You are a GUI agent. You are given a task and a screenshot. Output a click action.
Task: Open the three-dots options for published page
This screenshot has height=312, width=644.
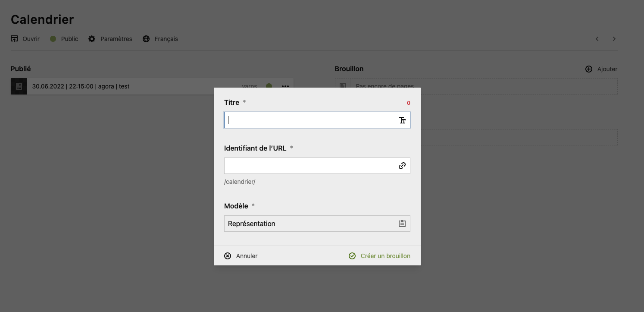pyautogui.click(x=285, y=86)
